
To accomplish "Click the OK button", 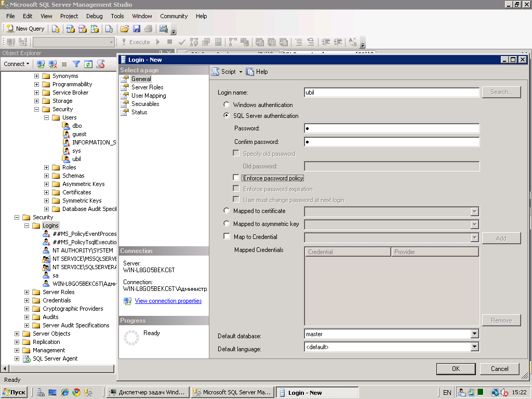I will point(456,369).
